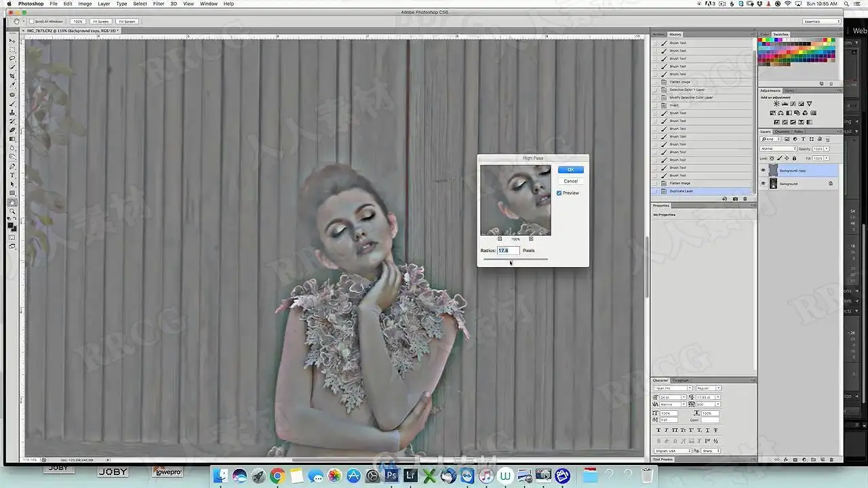
Task: Open the Filter menu
Action: pos(159,3)
